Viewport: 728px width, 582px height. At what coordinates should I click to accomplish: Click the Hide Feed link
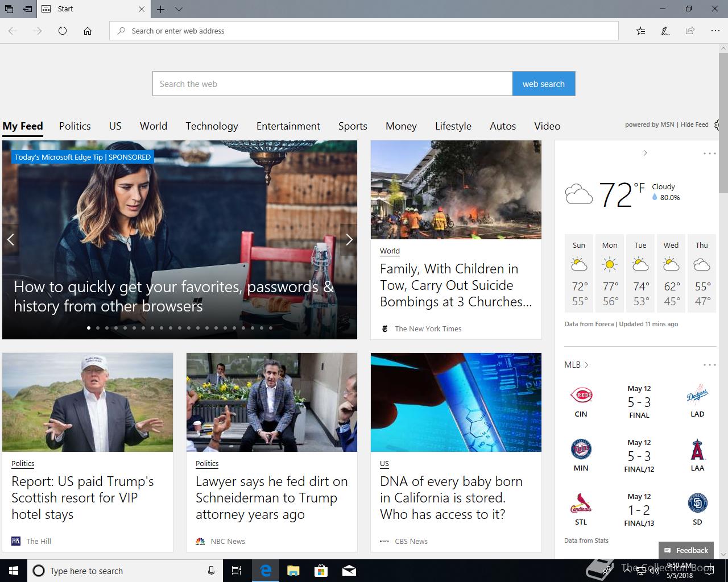(694, 124)
